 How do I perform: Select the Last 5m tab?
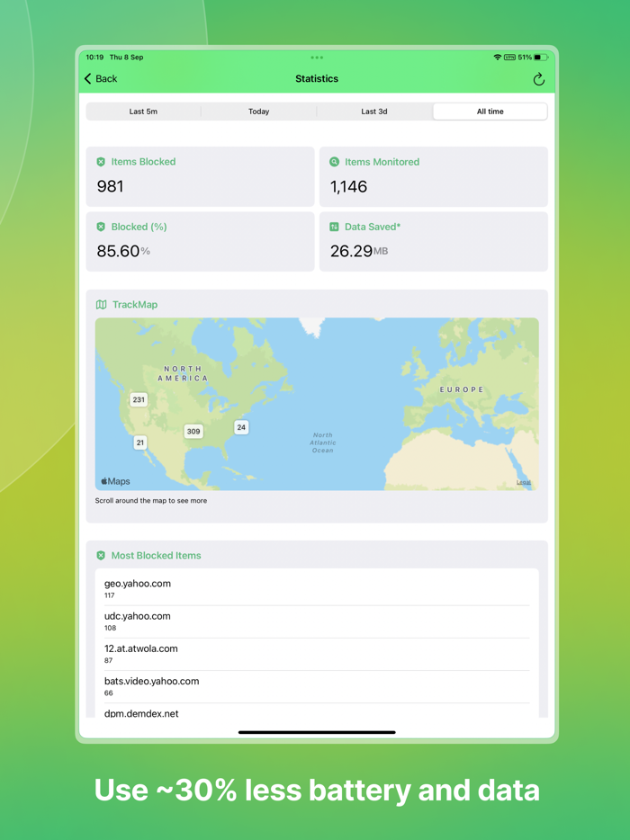pyautogui.click(x=143, y=112)
